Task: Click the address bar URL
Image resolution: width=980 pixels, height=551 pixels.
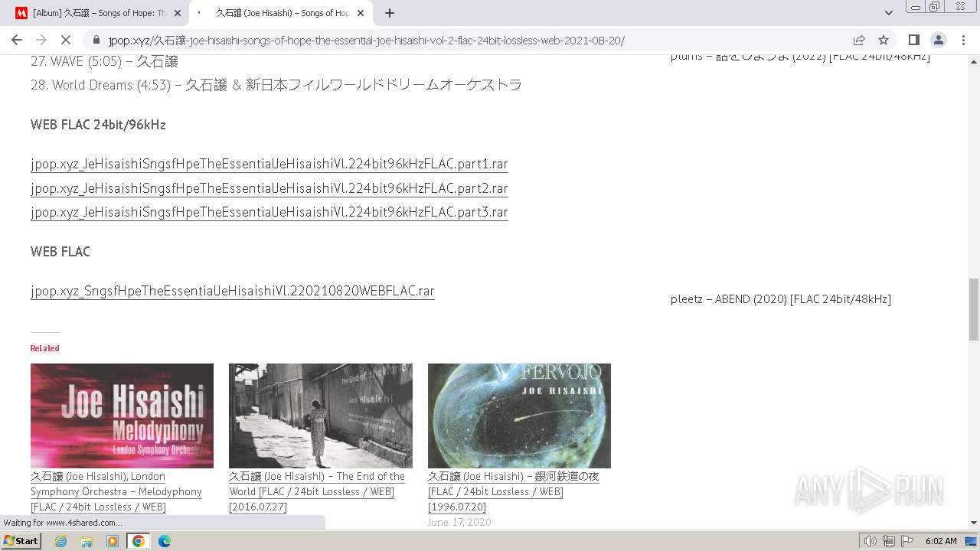Action: pyautogui.click(x=366, y=40)
